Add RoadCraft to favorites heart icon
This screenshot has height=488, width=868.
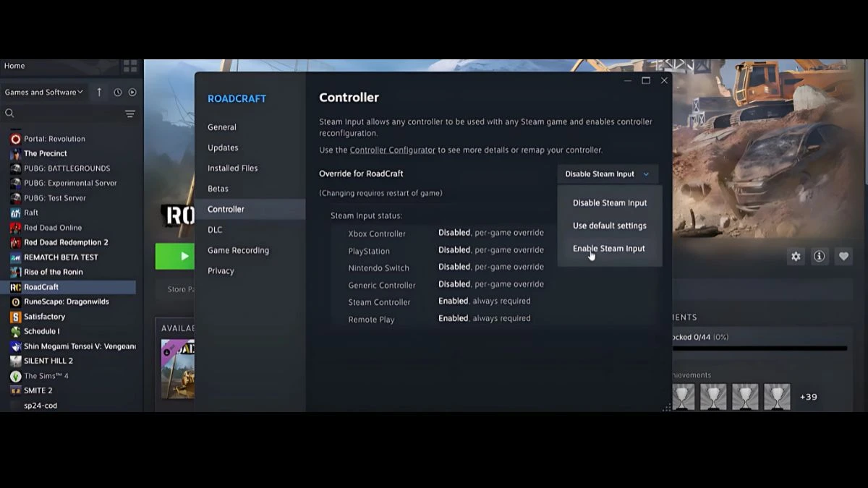pyautogui.click(x=843, y=256)
